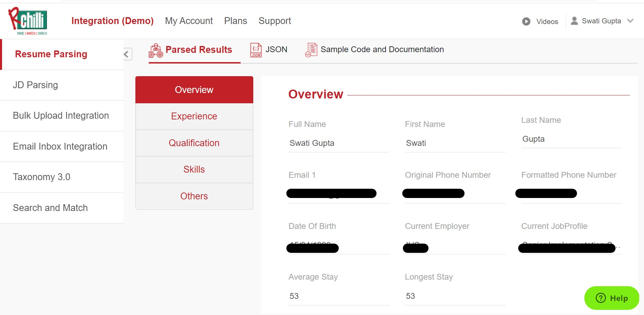Open the Others section
Screen dimensions: 644x315
[194, 196]
